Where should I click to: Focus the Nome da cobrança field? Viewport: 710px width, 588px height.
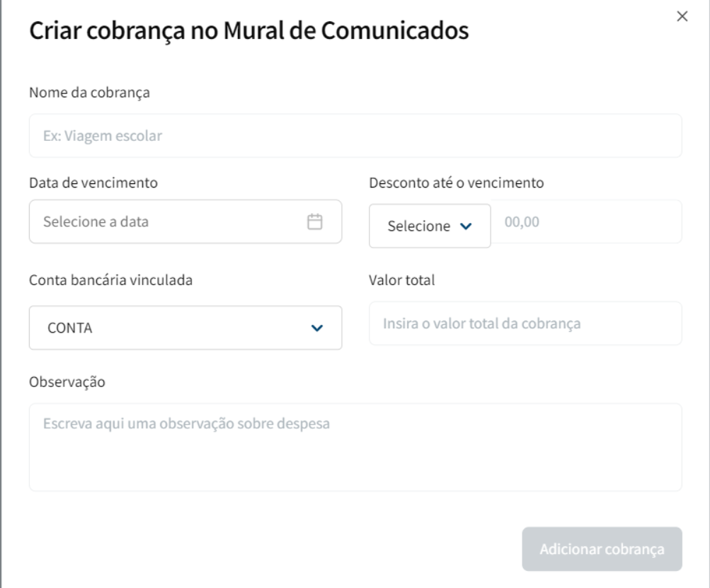coord(355,135)
